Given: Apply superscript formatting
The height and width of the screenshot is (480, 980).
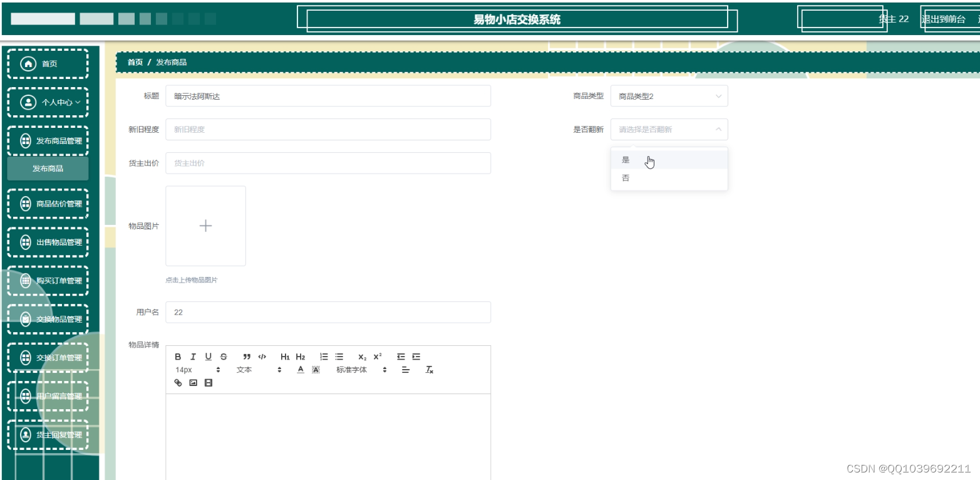Looking at the screenshot, I should (x=378, y=357).
